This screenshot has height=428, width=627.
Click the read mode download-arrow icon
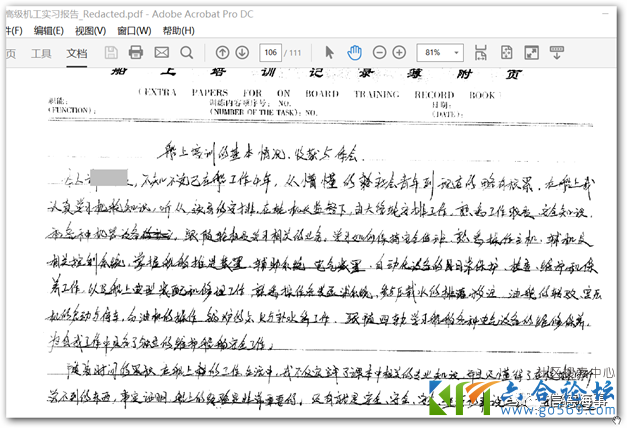point(557,52)
